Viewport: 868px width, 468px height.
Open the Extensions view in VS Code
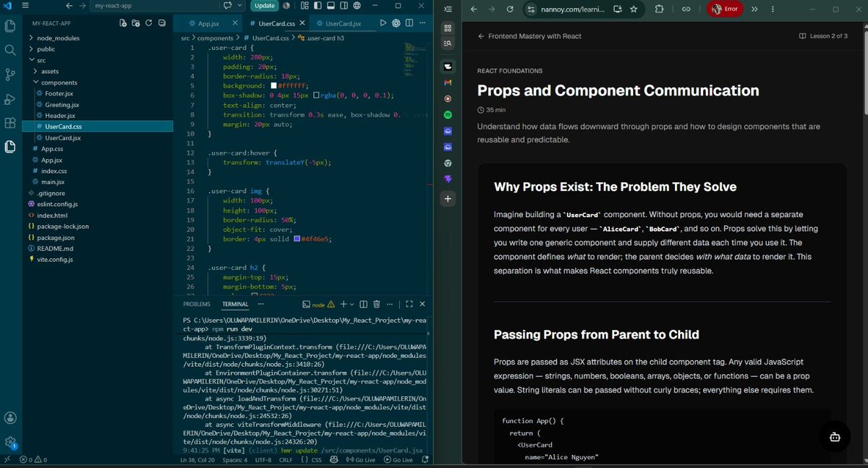pyautogui.click(x=10, y=123)
